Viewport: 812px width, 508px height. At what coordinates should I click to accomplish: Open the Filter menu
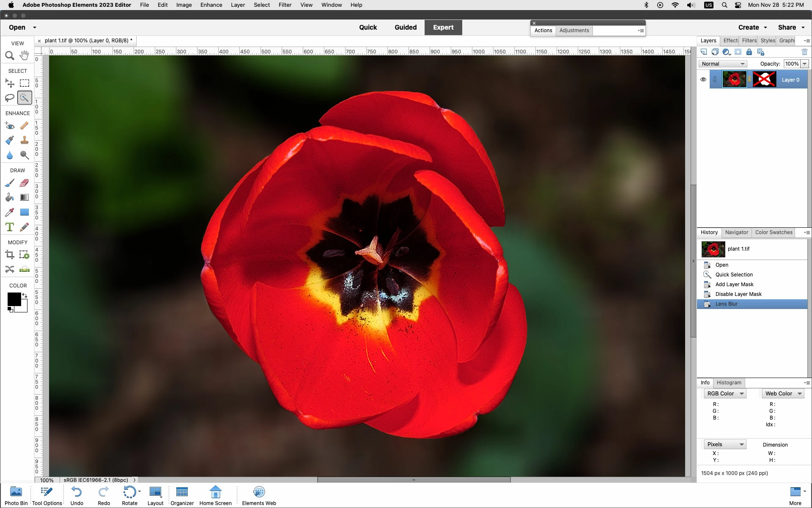tap(285, 5)
